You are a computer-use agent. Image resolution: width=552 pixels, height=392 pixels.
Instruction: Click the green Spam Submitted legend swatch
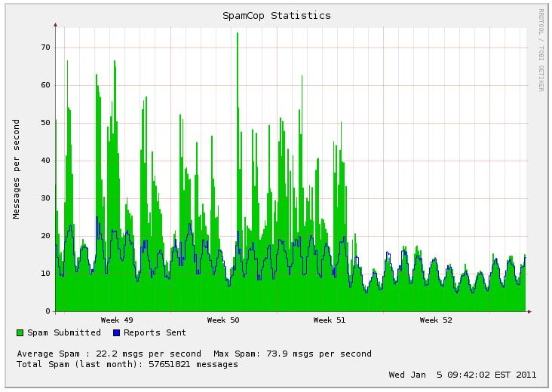20,332
